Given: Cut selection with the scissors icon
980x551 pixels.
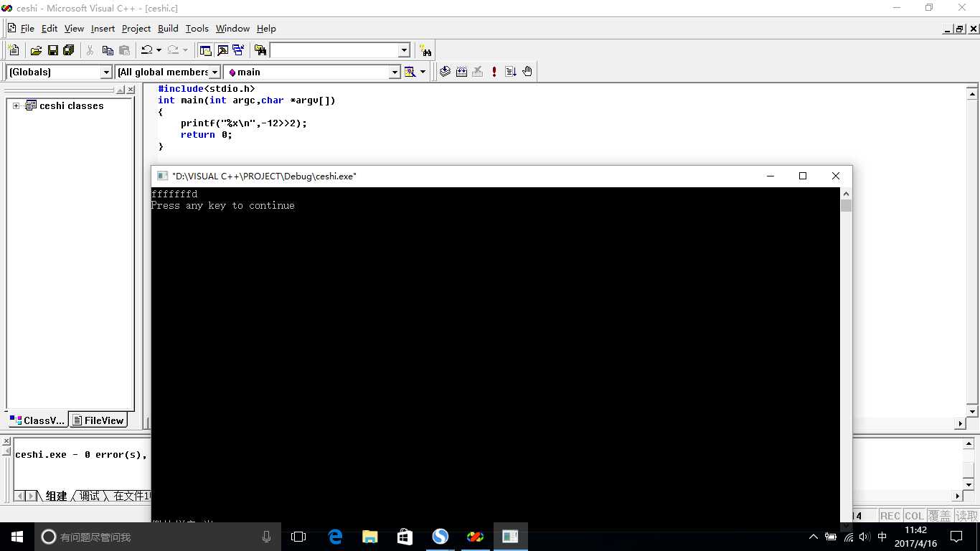Looking at the screenshot, I should [x=90, y=50].
